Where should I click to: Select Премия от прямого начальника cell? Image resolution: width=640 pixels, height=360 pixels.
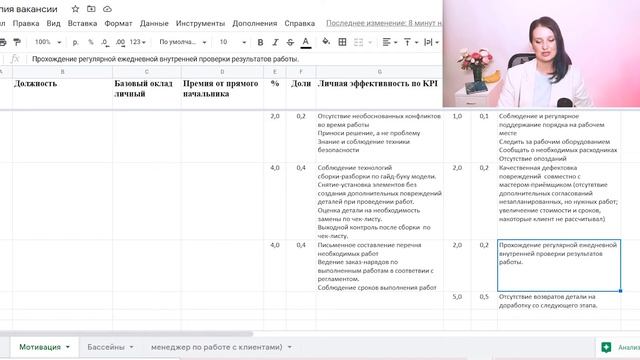(222, 93)
